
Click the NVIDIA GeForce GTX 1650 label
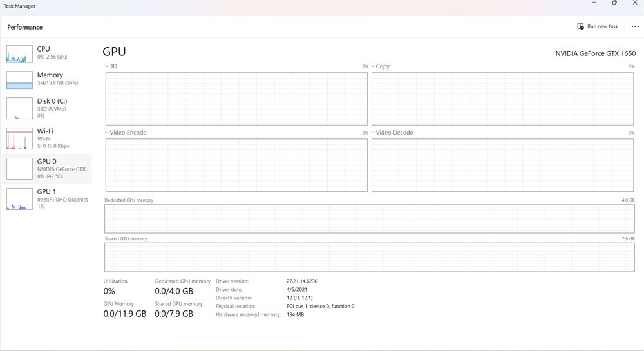596,53
